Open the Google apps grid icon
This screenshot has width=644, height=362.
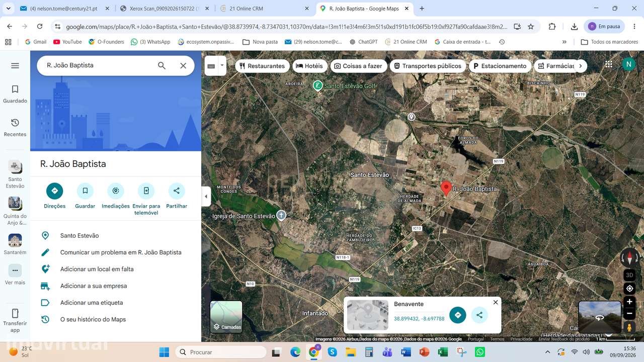609,64
